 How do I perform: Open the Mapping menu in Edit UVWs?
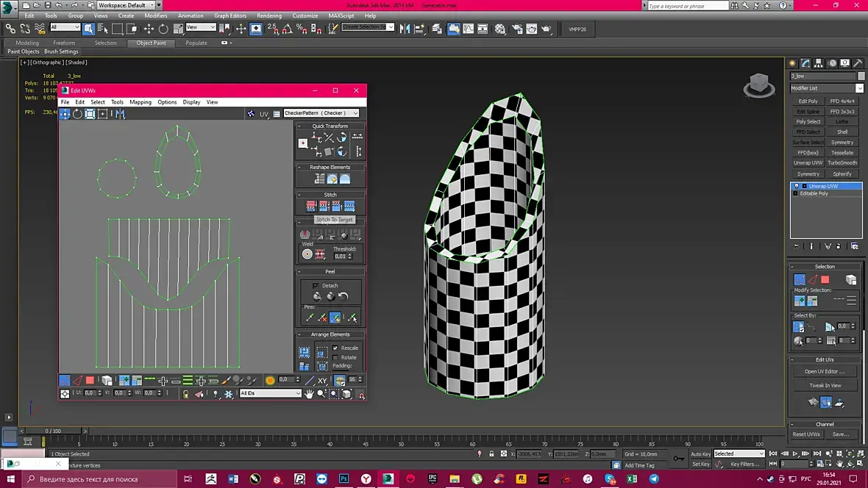(140, 102)
